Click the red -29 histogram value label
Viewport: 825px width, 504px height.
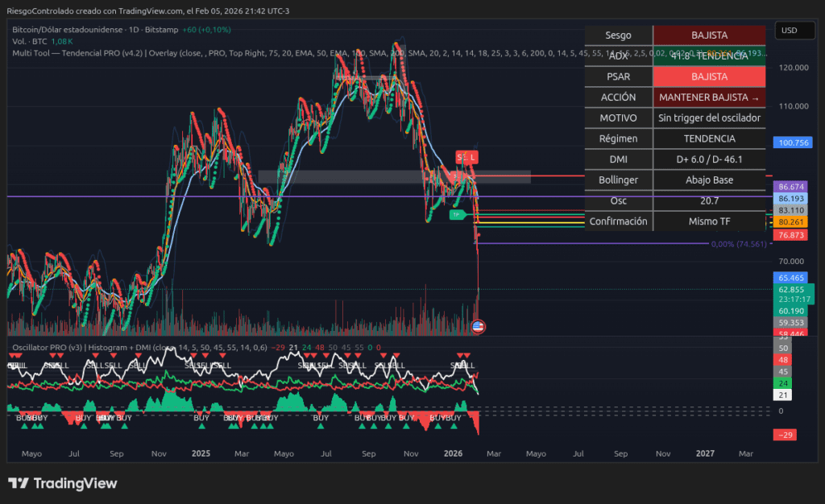785,435
